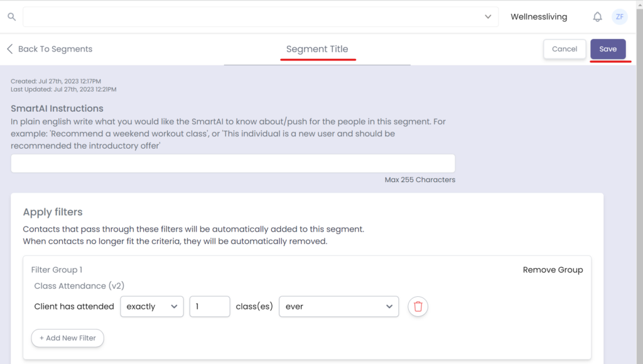
Task: Open the ZF user avatar menu
Action: [619, 17]
